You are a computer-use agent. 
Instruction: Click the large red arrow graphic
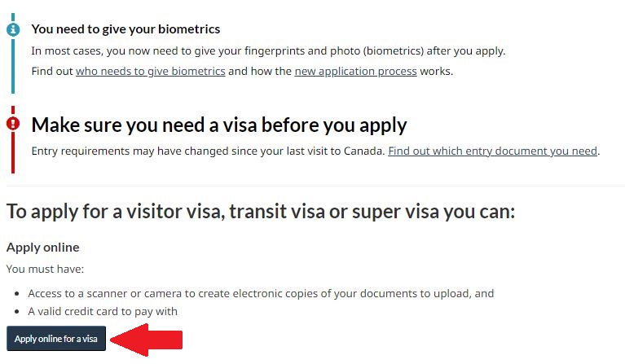[x=146, y=340]
